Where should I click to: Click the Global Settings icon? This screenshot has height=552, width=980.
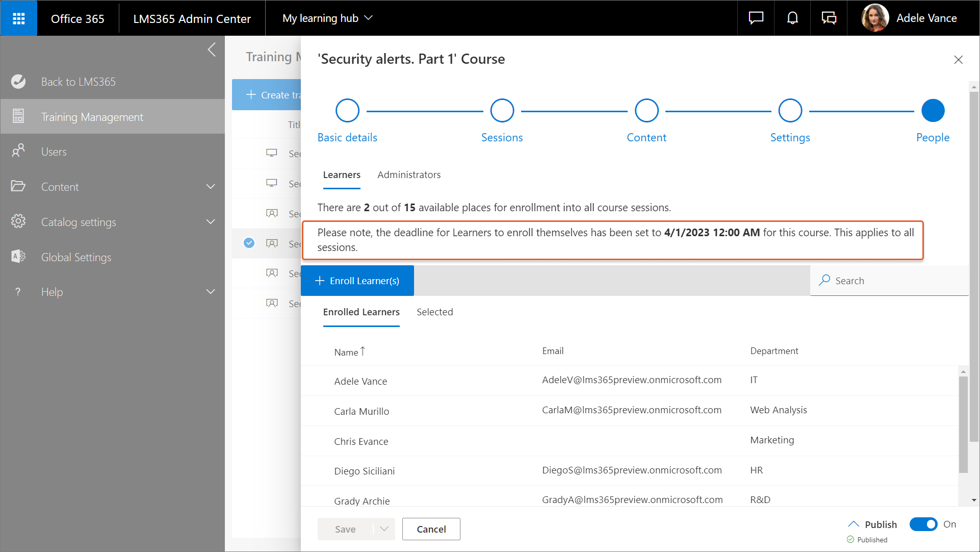(18, 257)
